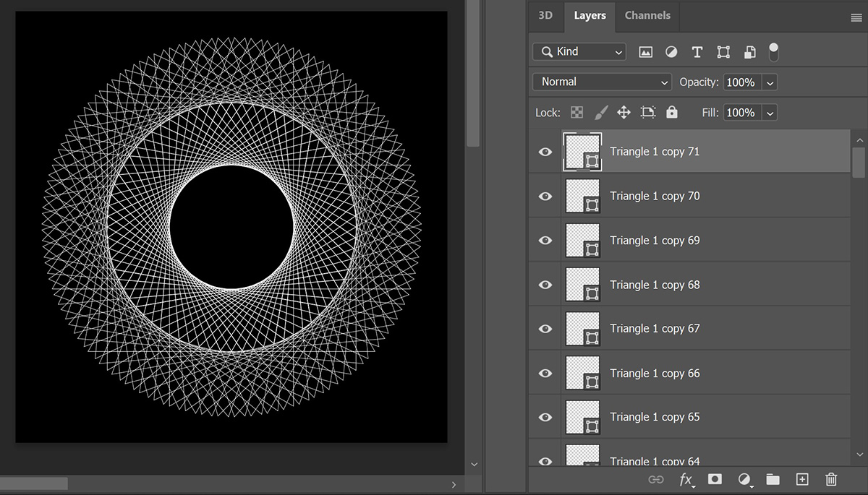Filter for shape layers

click(723, 51)
